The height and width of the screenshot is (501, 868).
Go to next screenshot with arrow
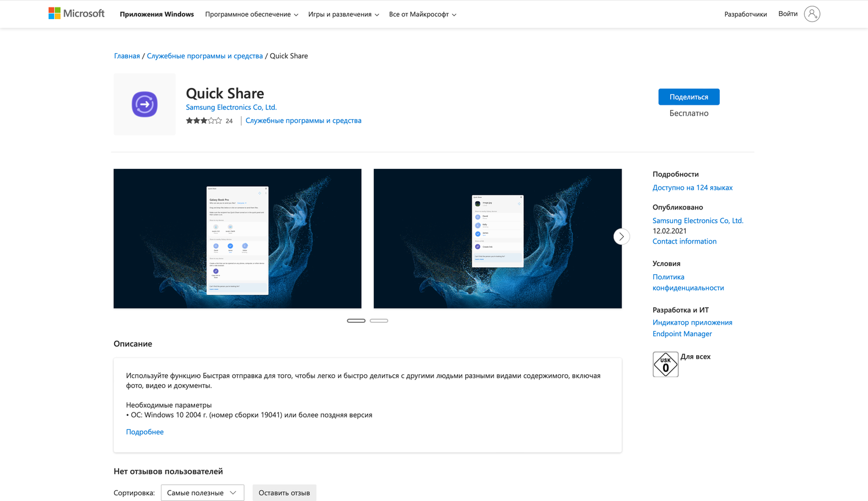pos(621,237)
